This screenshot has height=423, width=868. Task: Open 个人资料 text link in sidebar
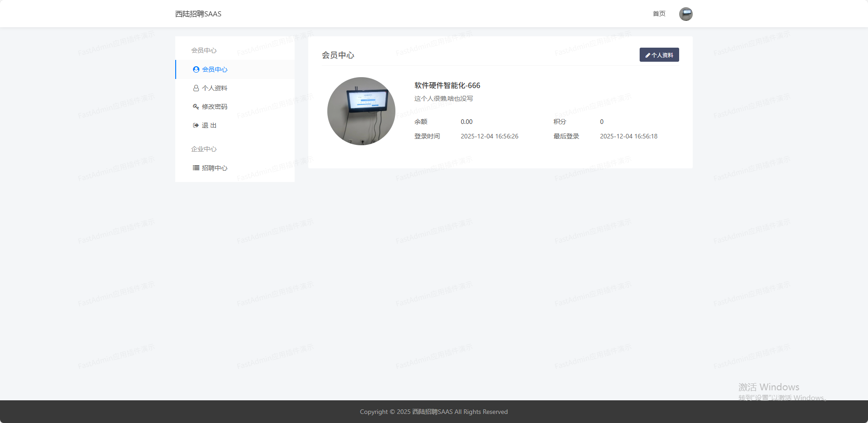[x=215, y=88]
